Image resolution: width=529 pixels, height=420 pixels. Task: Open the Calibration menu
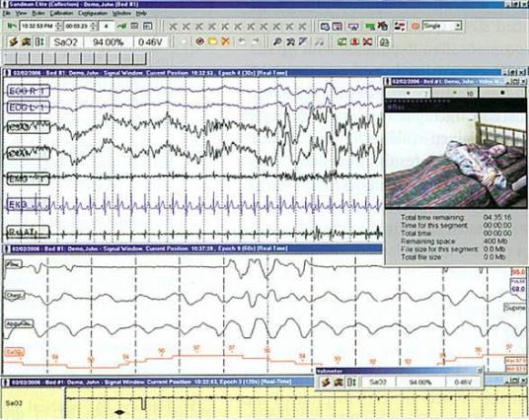click(61, 14)
